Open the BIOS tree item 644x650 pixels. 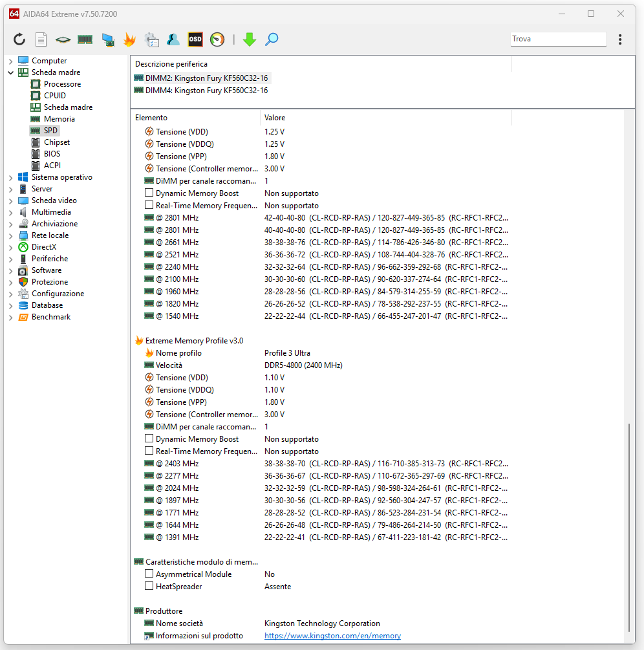coord(52,154)
